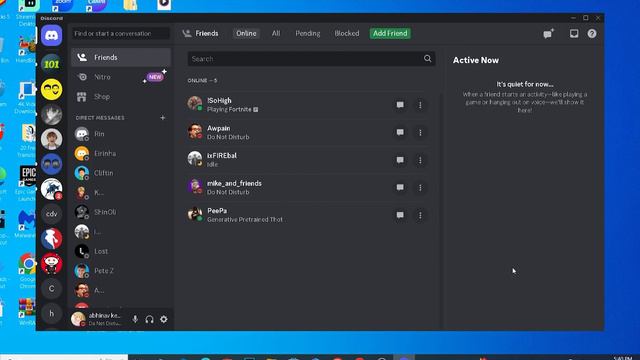640x360 pixels.
Task: Open Malwarebytes desktop shortcut
Action: 26,224
